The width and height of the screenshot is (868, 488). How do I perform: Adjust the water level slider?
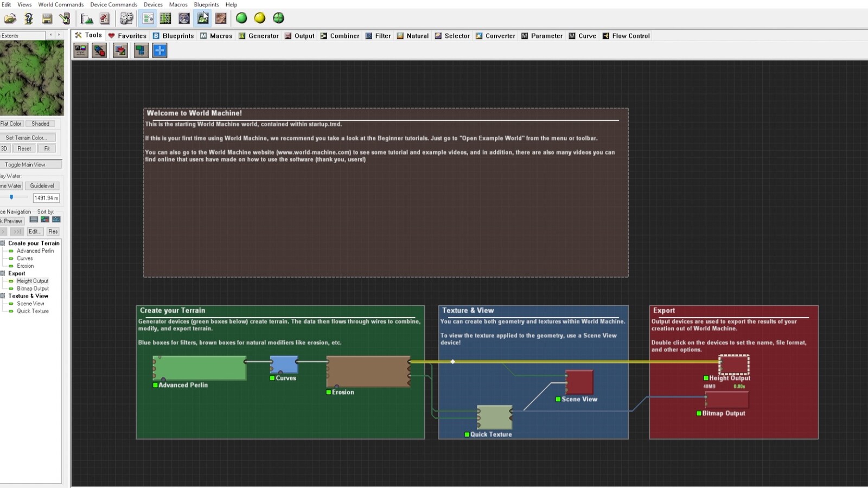point(11,197)
